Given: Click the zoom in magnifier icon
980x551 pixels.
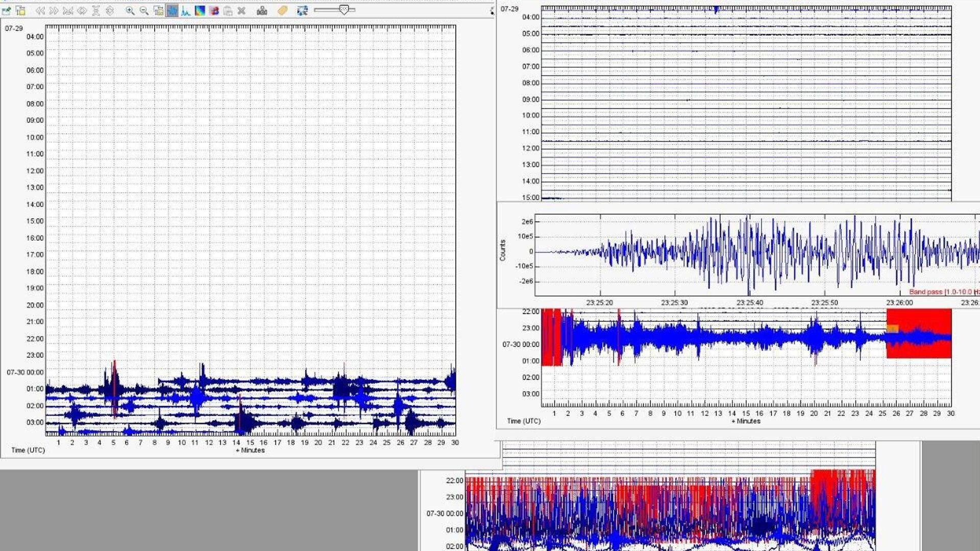Looking at the screenshot, I should point(130,11).
